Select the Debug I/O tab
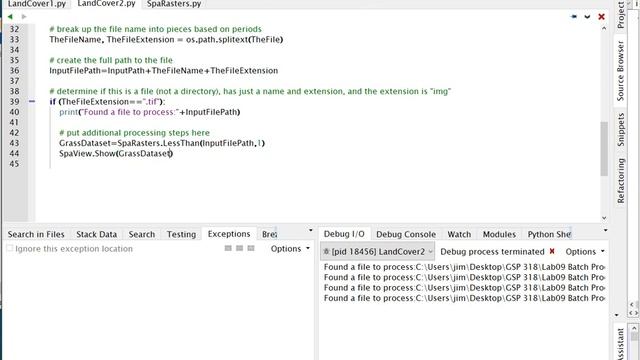 point(344,234)
